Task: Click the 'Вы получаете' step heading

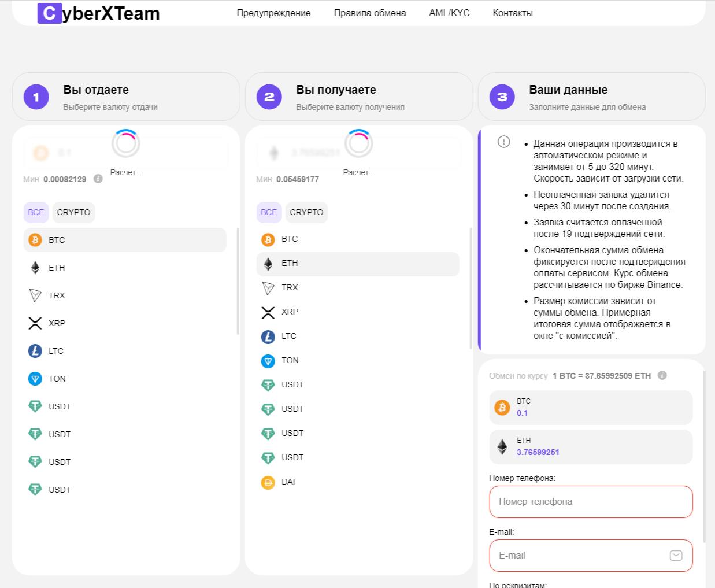Action: click(336, 90)
